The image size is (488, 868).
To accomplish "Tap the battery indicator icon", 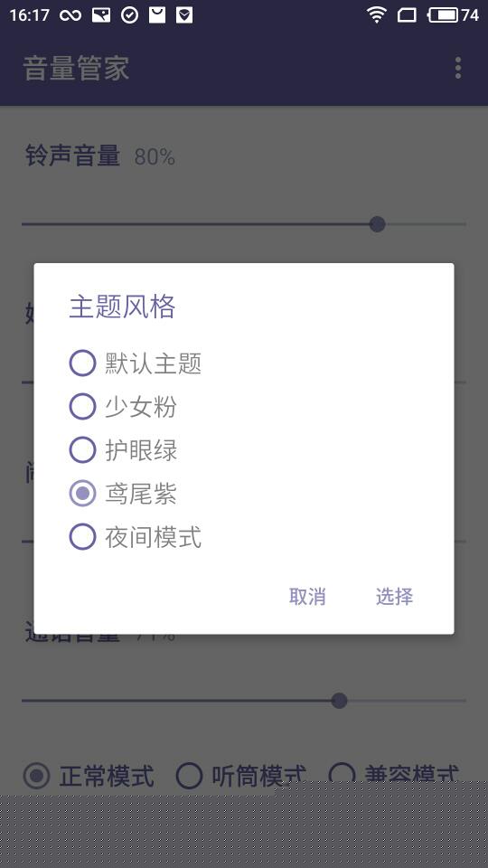I will point(443,15).
